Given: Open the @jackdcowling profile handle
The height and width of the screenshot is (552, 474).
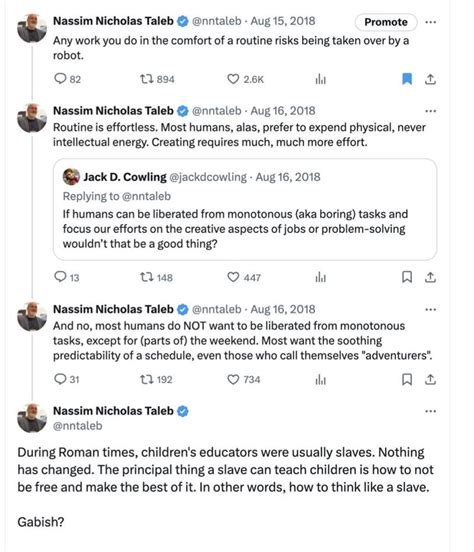Looking at the screenshot, I should click(208, 177).
